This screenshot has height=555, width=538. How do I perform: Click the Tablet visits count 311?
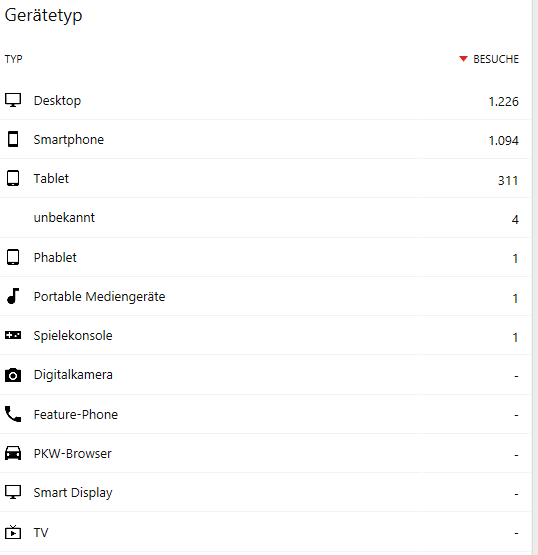(x=508, y=181)
